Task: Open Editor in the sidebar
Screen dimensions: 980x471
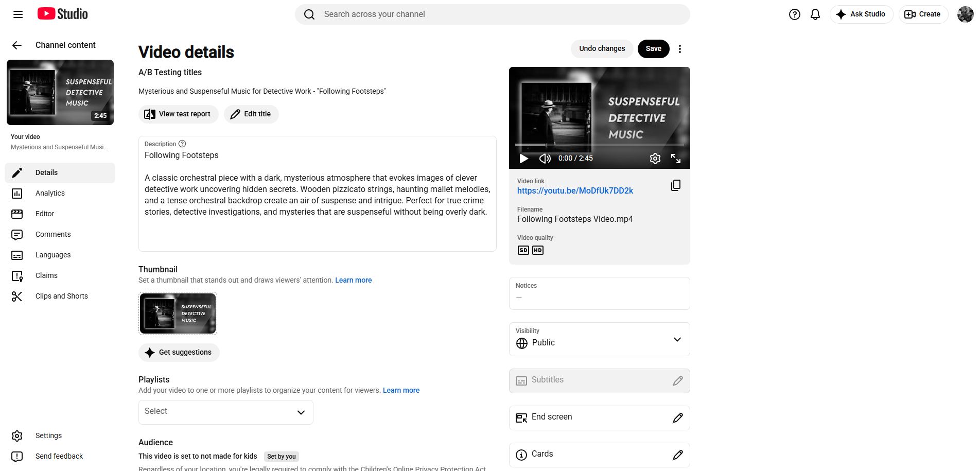Action: click(60, 214)
